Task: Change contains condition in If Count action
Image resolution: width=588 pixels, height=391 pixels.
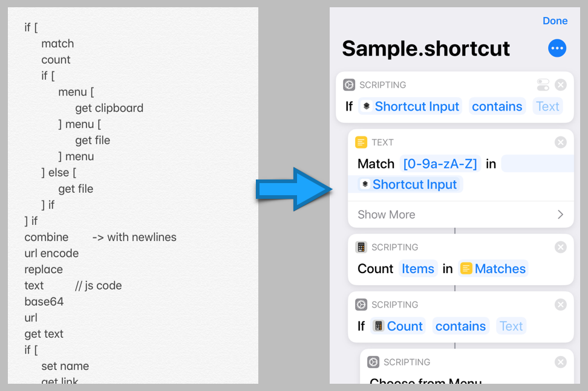Action: [x=460, y=326]
